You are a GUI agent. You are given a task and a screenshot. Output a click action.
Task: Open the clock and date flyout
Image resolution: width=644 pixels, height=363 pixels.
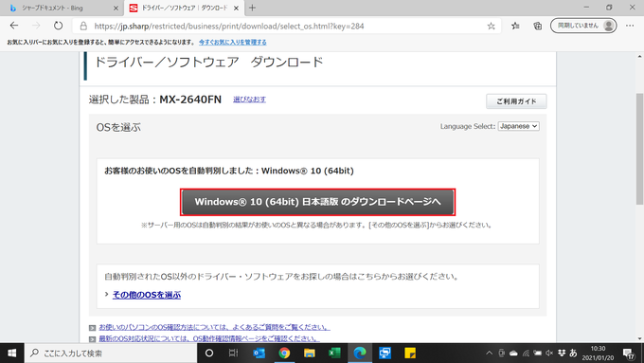(598, 354)
